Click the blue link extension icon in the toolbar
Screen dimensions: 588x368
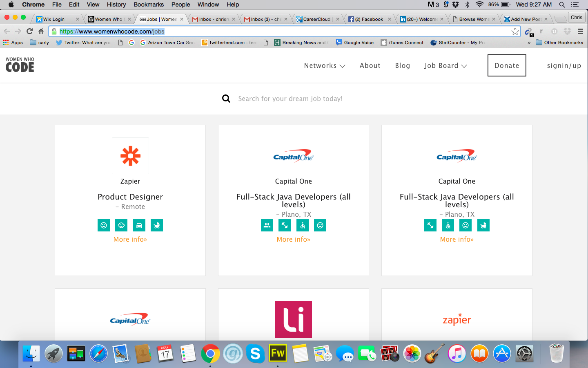[x=528, y=31]
